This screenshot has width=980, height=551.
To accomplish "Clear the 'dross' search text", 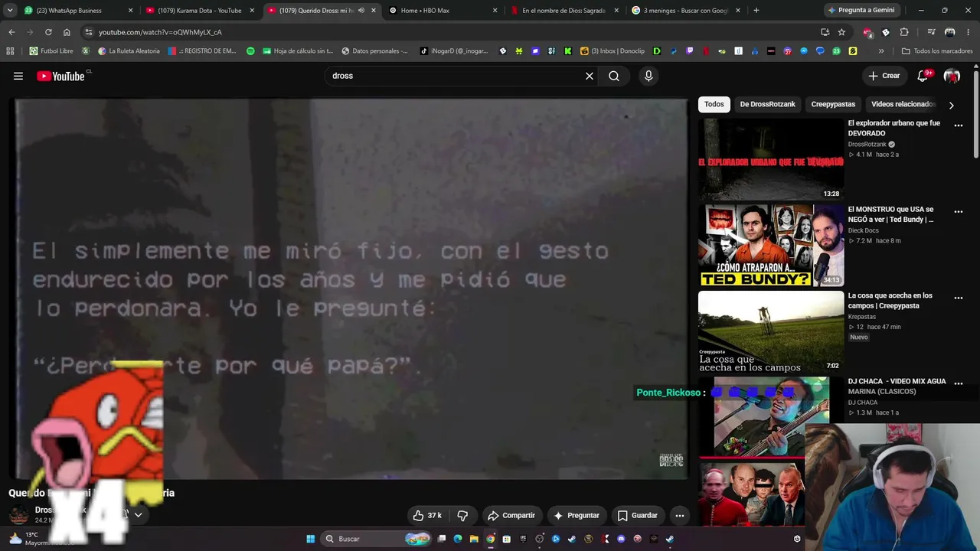I will coord(590,76).
